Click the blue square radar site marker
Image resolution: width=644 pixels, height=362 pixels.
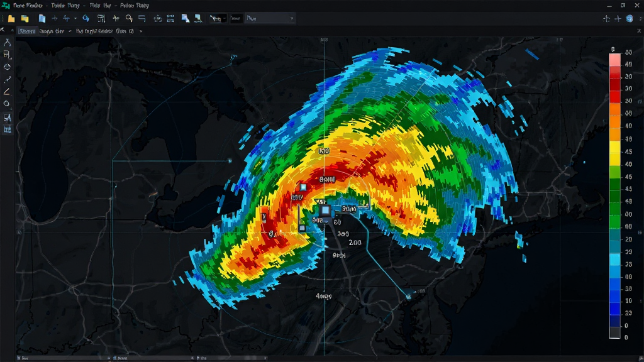click(325, 211)
